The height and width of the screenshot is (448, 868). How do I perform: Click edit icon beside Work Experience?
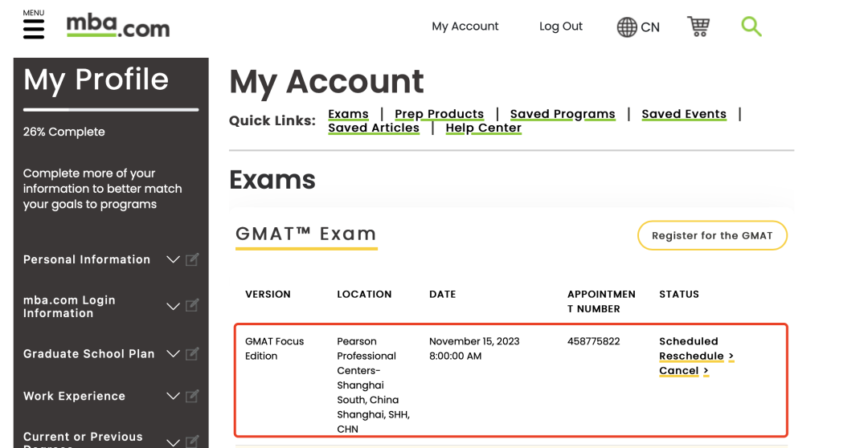tap(192, 396)
